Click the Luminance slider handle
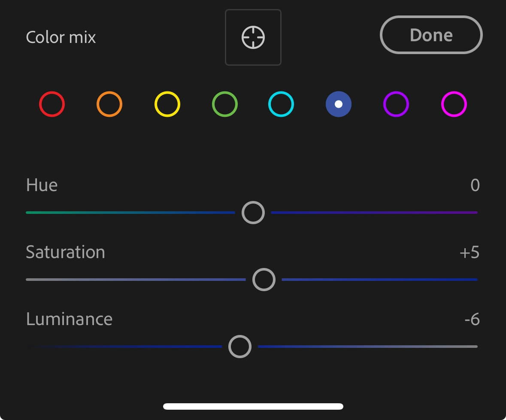 [240, 347]
